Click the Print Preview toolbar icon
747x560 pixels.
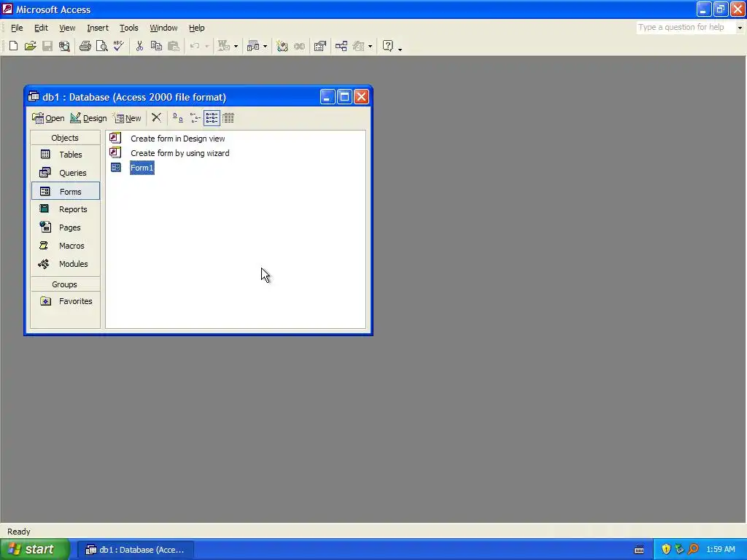(101, 46)
